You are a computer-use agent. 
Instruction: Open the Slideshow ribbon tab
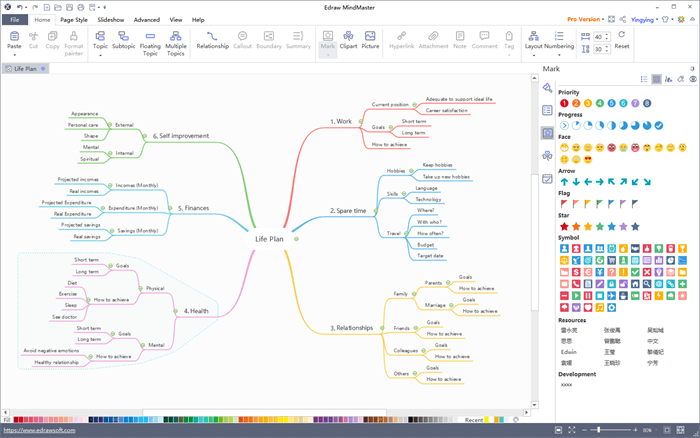coord(111,19)
